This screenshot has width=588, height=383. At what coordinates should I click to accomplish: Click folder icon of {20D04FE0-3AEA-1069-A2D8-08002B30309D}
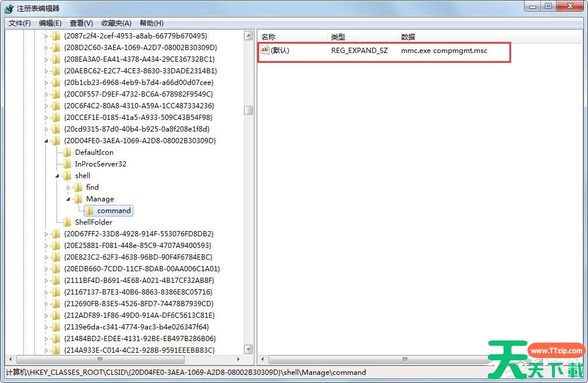[x=56, y=141]
